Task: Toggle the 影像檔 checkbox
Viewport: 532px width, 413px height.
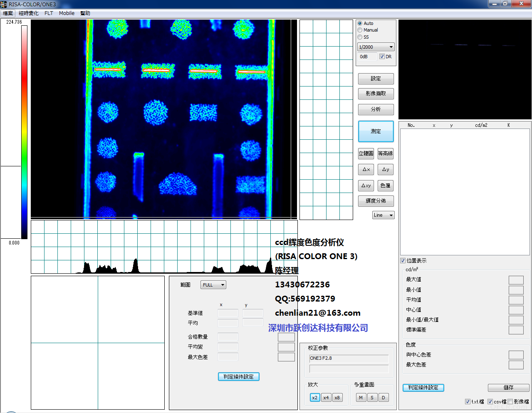Action: coord(510,402)
